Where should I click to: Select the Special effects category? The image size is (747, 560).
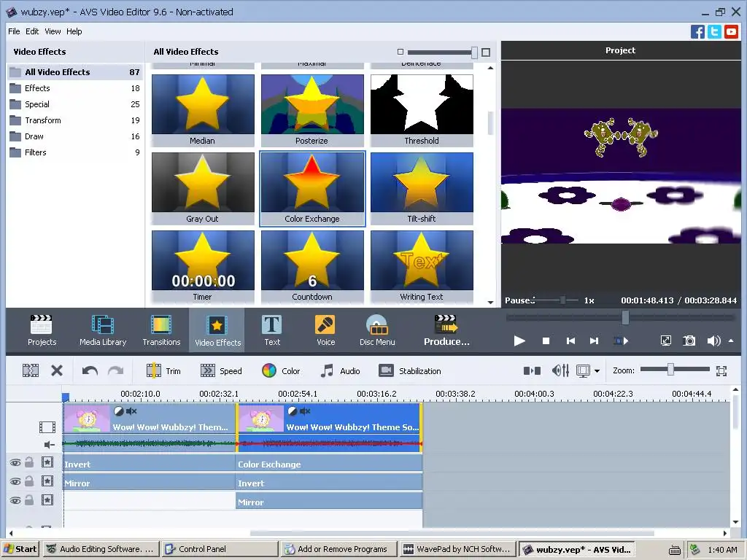coord(75,104)
